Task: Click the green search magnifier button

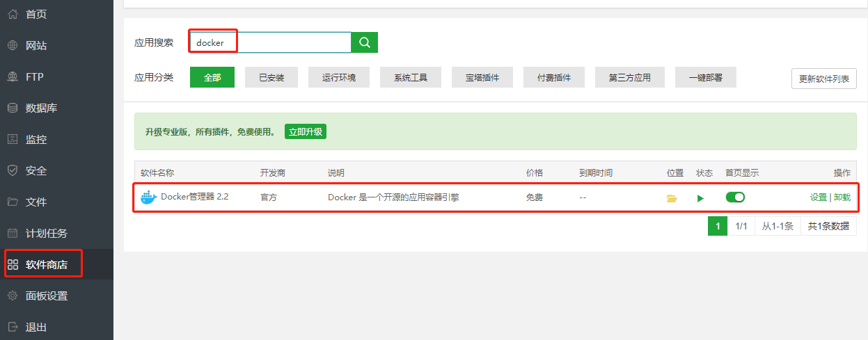Action: click(364, 42)
